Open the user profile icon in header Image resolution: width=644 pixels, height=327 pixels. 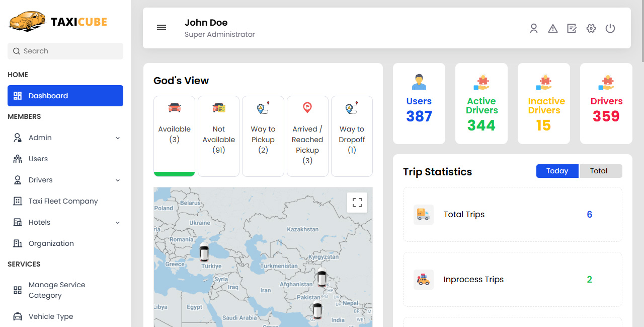534,29
